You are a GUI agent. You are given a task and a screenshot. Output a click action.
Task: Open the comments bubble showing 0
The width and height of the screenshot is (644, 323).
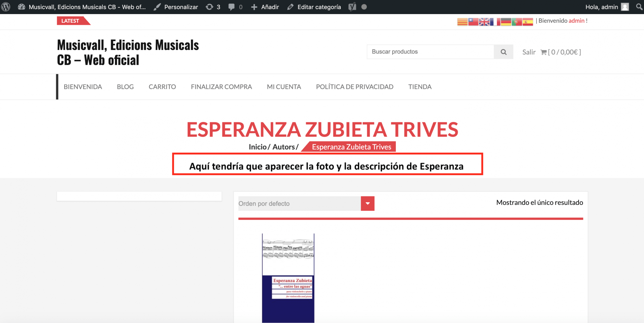pos(235,7)
